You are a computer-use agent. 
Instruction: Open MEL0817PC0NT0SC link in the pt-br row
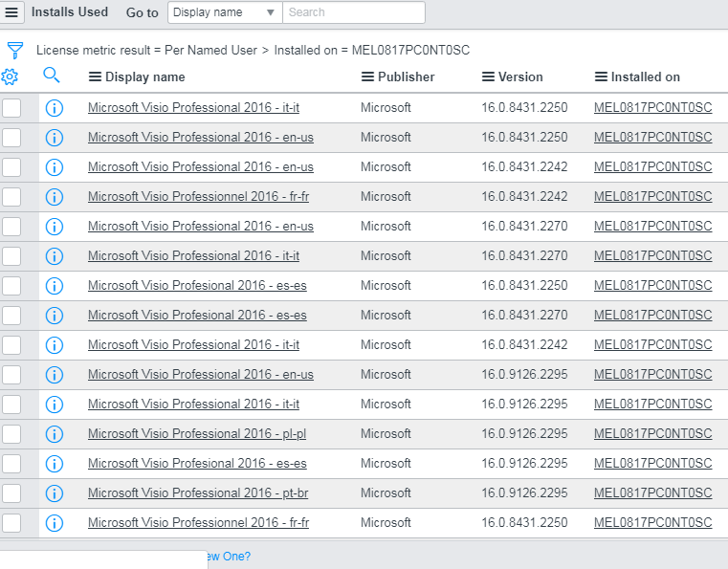pyautogui.click(x=652, y=492)
